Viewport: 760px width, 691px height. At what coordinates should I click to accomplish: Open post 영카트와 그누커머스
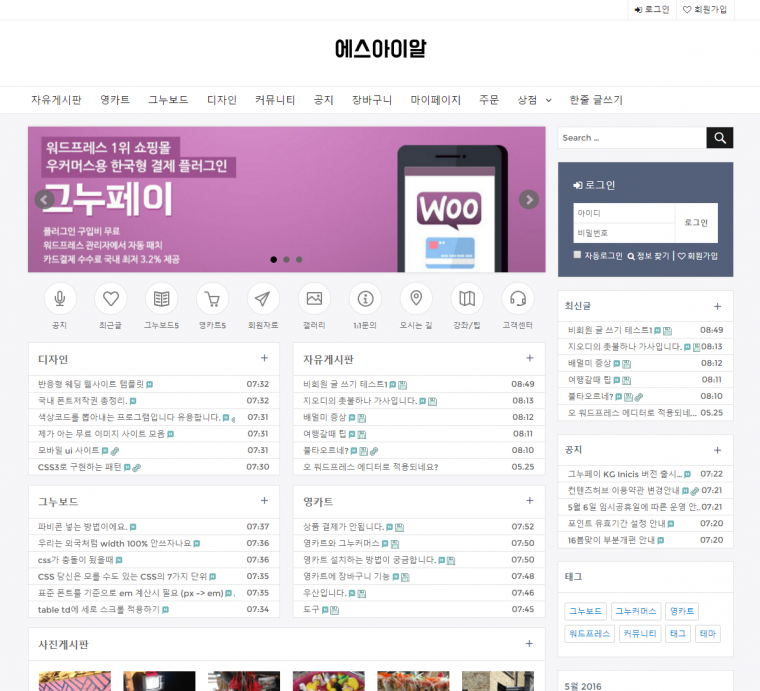341,543
